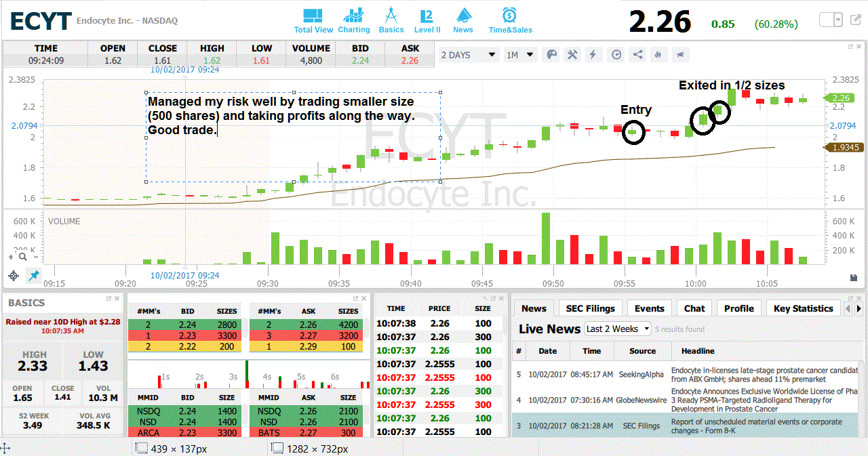This screenshot has width=868, height=456.
Task: Pop out the Level II panel
Action: tap(355, 298)
